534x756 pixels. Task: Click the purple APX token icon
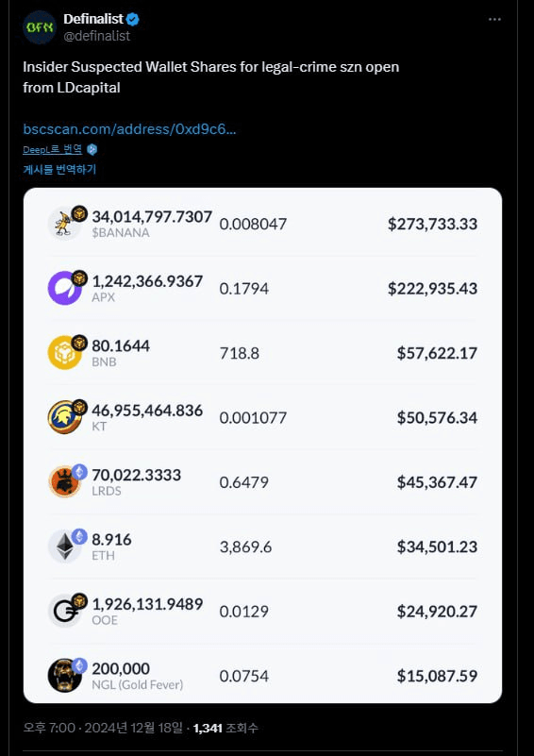(x=64, y=288)
